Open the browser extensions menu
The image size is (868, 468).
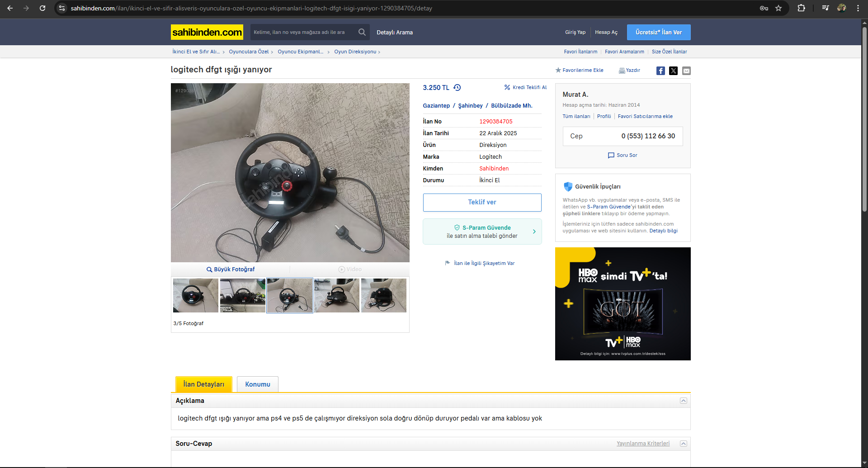coord(801,8)
